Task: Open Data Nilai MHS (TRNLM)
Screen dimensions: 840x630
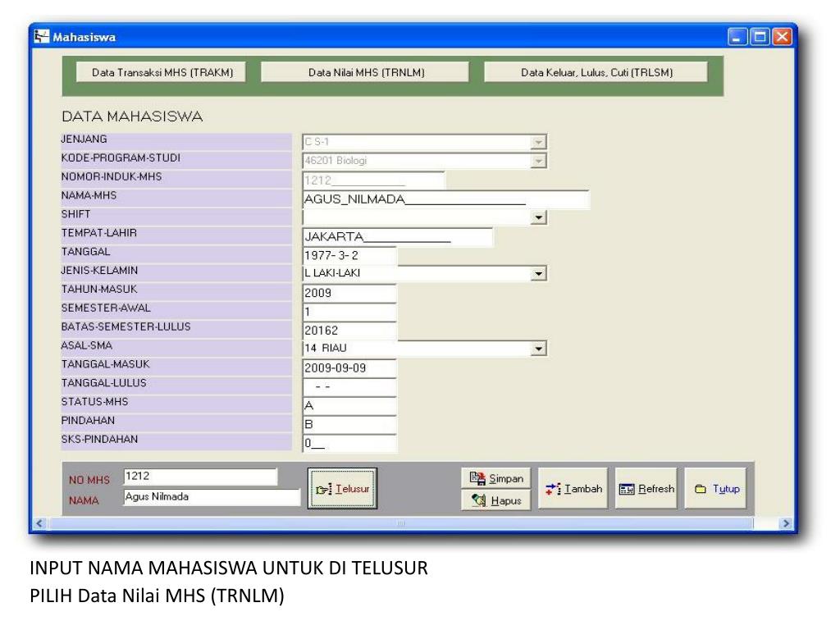Action: click(x=365, y=72)
